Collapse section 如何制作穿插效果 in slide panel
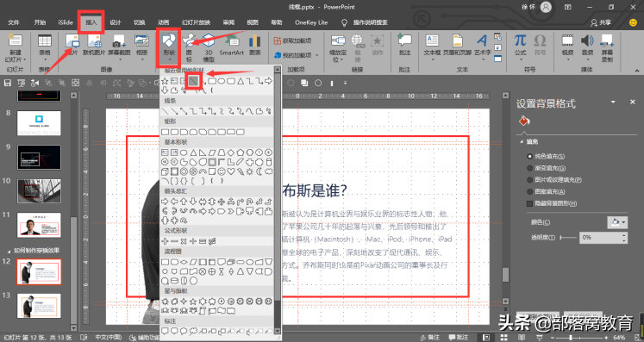Screen dimensions: 644x342 coord(9,251)
